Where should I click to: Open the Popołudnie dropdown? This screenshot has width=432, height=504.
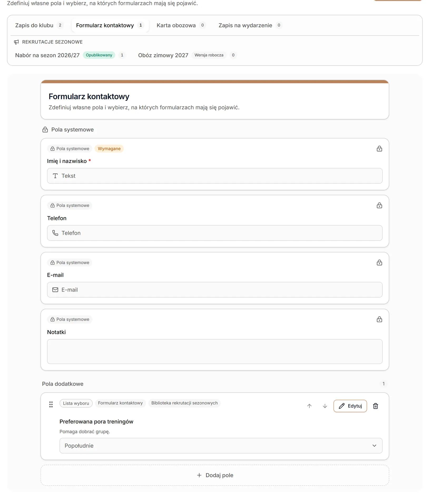tap(221, 446)
